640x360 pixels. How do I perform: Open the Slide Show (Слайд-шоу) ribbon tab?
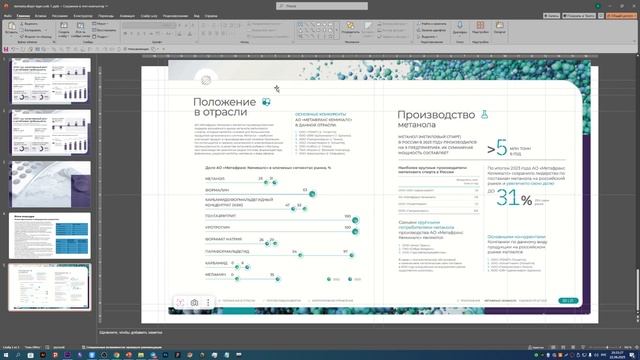149,16
